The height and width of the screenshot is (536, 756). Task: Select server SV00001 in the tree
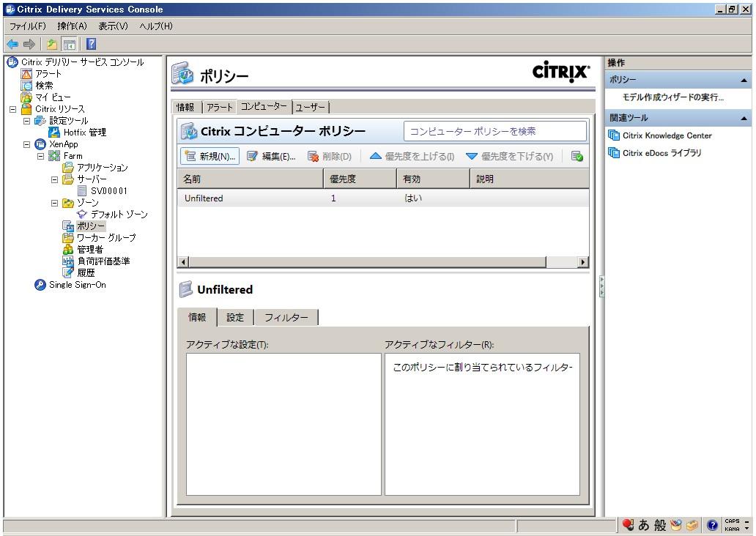(x=108, y=191)
